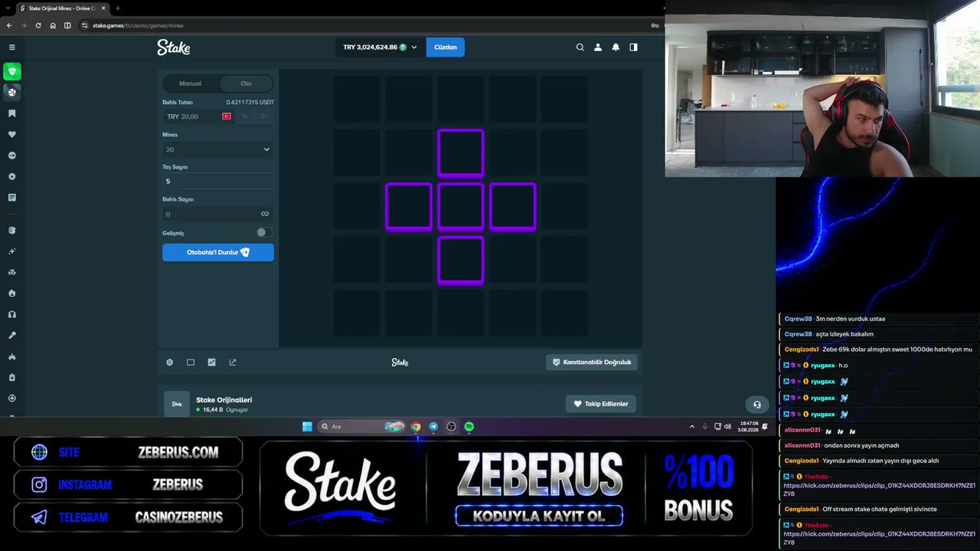Click the Takip Edilenler button
Image resolution: width=980 pixels, height=551 pixels.
[x=601, y=404]
